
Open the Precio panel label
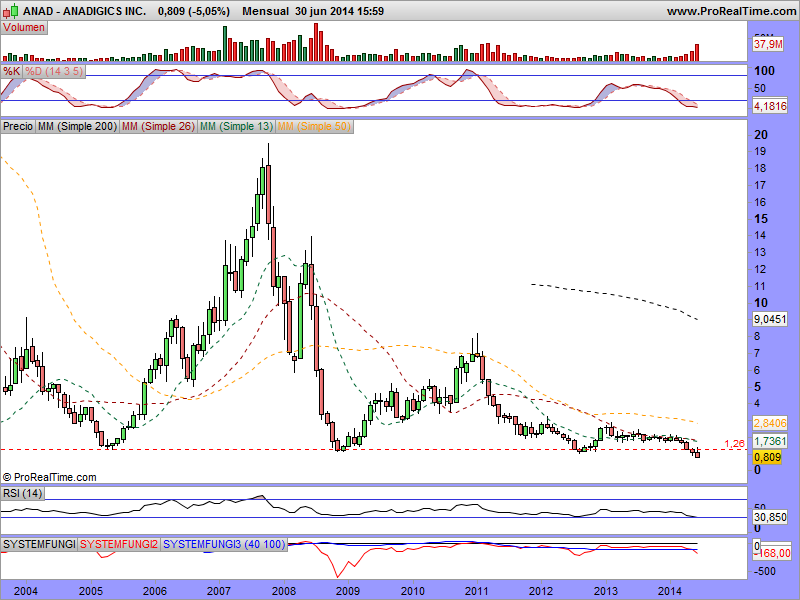pyautogui.click(x=18, y=126)
